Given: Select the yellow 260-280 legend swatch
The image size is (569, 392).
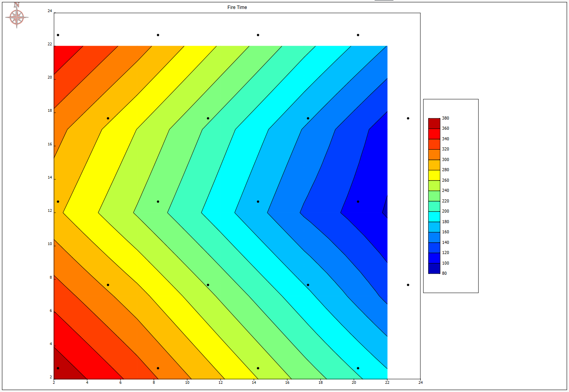Looking at the screenshot, I should click(434, 175).
